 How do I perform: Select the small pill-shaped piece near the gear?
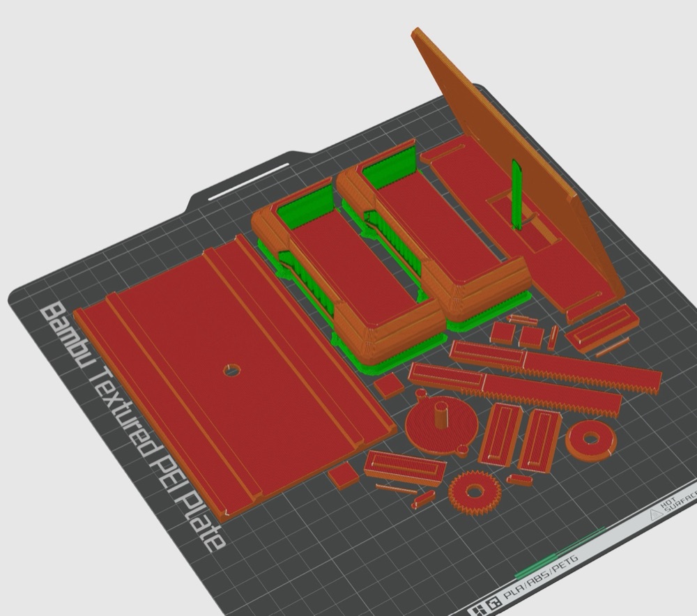(x=424, y=499)
